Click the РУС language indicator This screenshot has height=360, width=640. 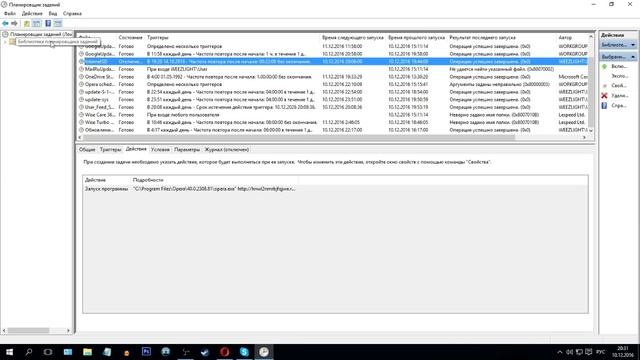[600, 352]
